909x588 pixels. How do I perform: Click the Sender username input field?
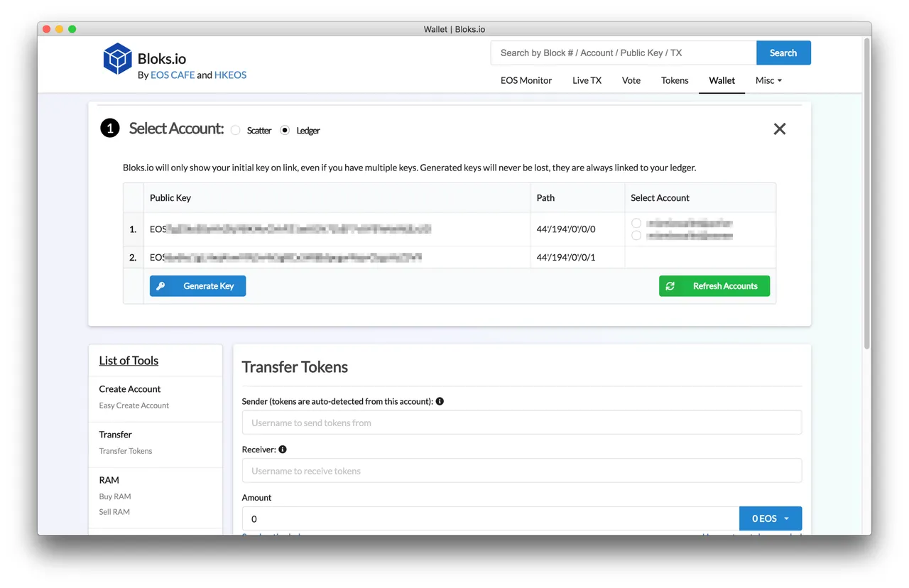click(x=522, y=423)
